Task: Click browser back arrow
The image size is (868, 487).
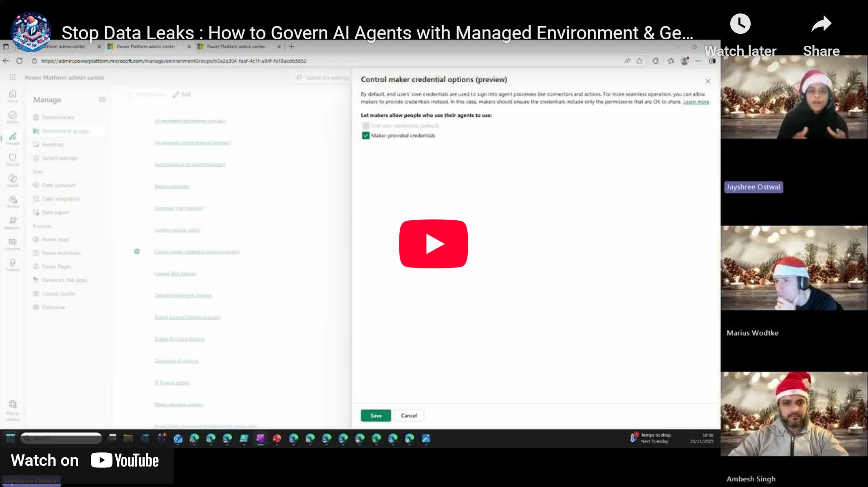Action: (x=6, y=61)
